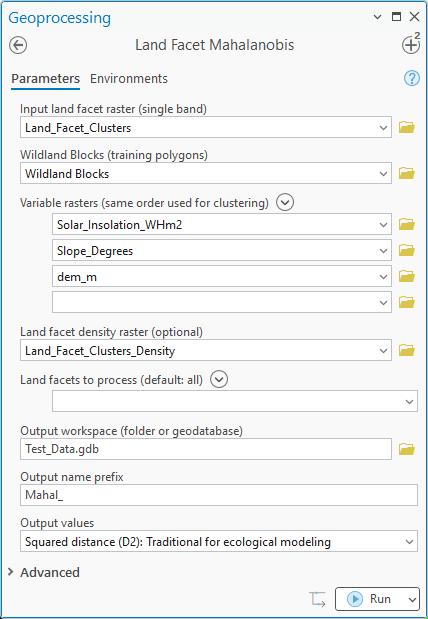428x619 pixels.
Task: Click the Land Facet Mahalanobis tool title
Action: click(x=214, y=45)
